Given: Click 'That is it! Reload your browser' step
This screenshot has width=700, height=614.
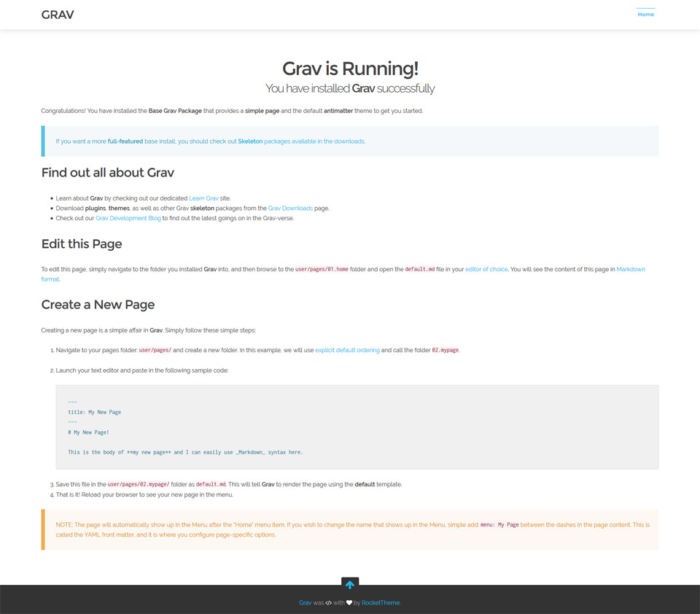Looking at the screenshot, I should pyautogui.click(x=144, y=494).
